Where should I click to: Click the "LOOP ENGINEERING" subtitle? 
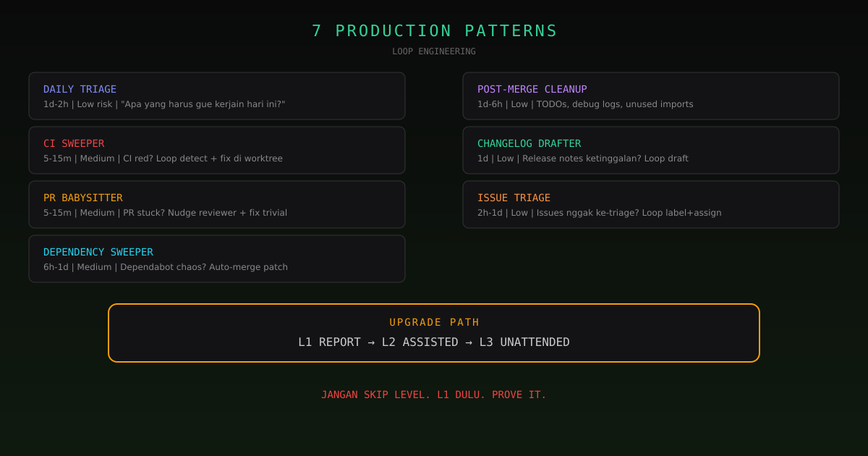click(434, 51)
